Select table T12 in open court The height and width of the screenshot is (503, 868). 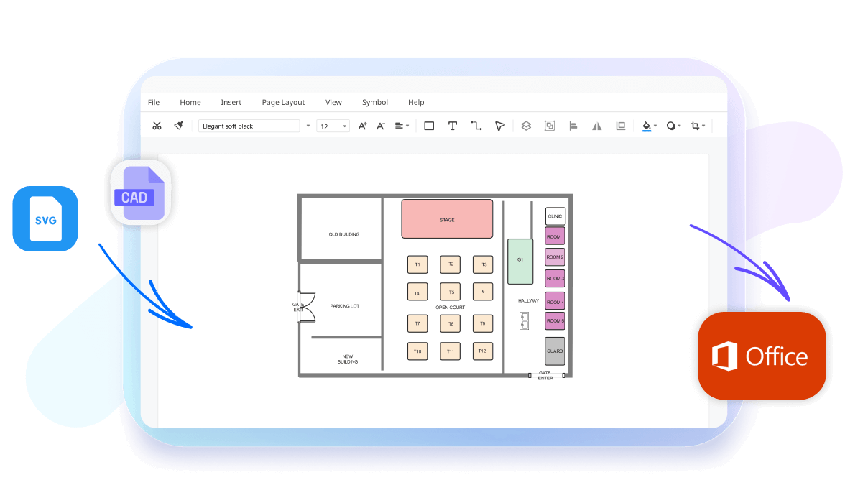pyautogui.click(x=483, y=351)
